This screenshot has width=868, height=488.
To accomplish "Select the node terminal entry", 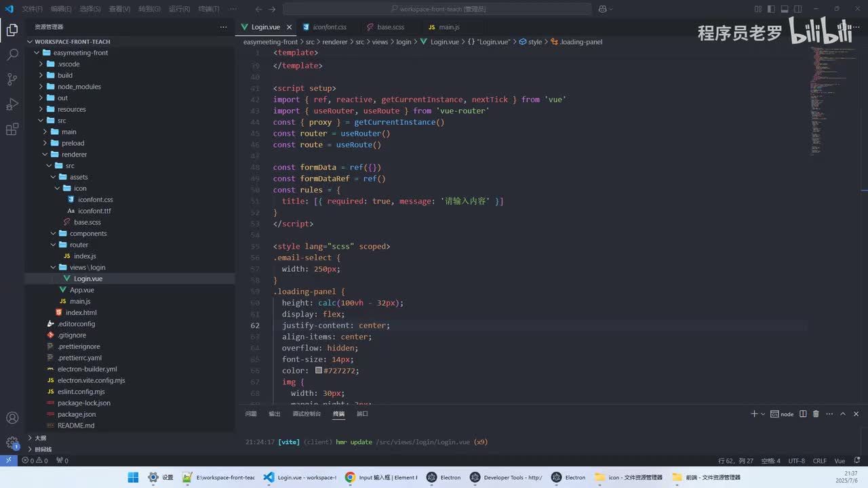I will (x=783, y=413).
